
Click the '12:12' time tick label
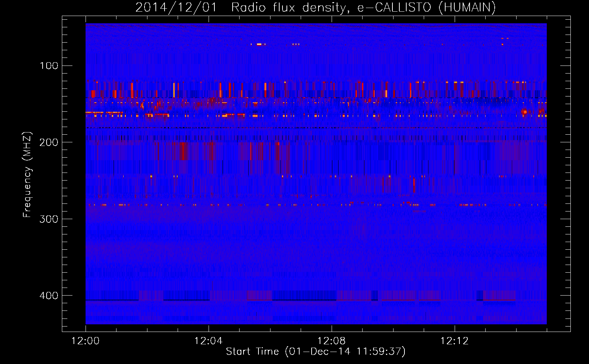[455, 341]
